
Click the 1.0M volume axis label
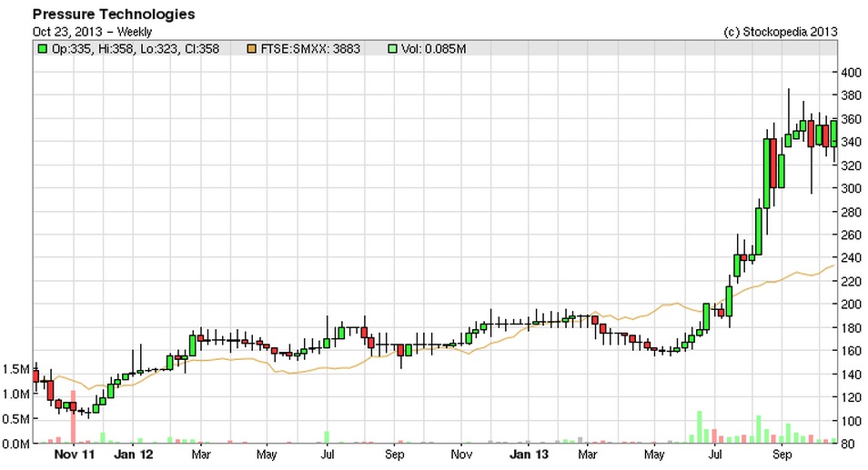[15, 395]
